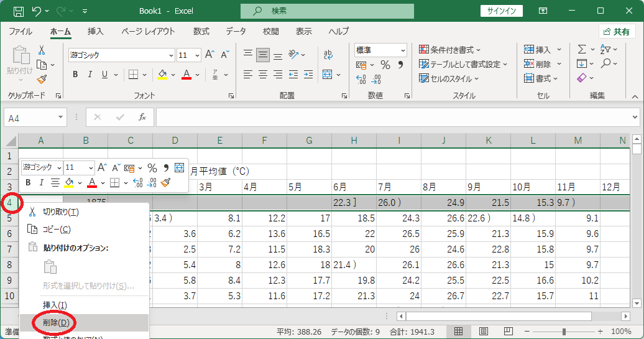Click the insert function fx icon
Viewport: 644px width, 339px height.
[142, 118]
